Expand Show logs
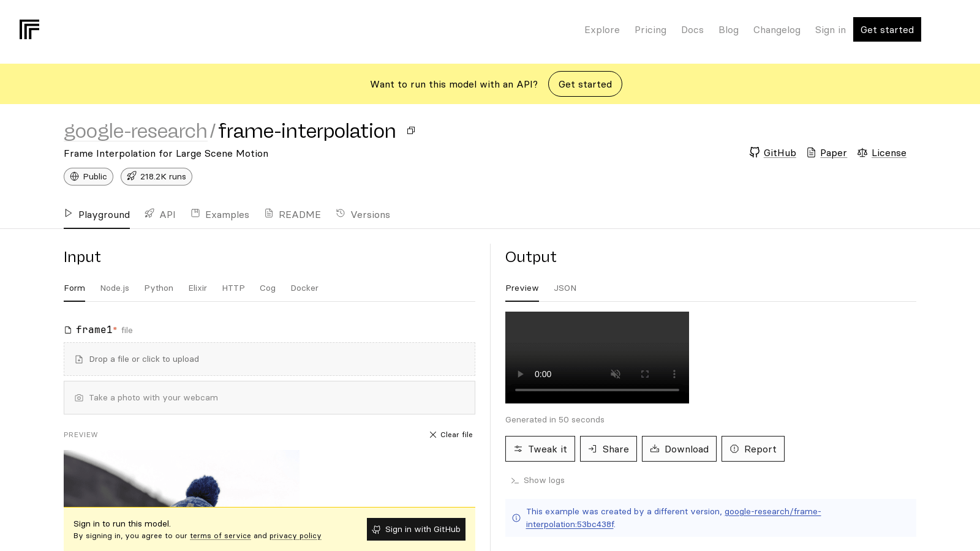This screenshot has height=551, width=980. coord(538,481)
